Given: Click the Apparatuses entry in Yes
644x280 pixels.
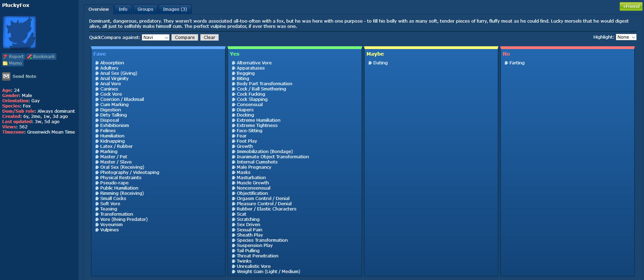Looking at the screenshot, I should (x=251, y=68).
